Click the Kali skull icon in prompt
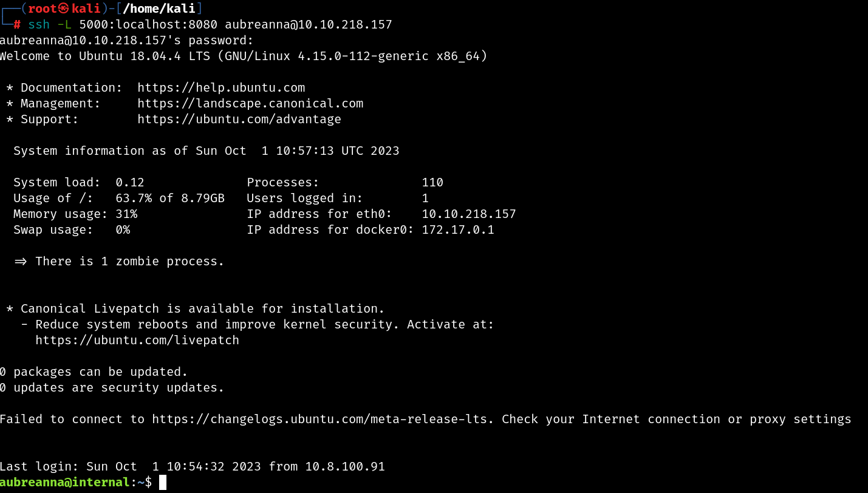This screenshot has height=493, width=868. (x=64, y=8)
